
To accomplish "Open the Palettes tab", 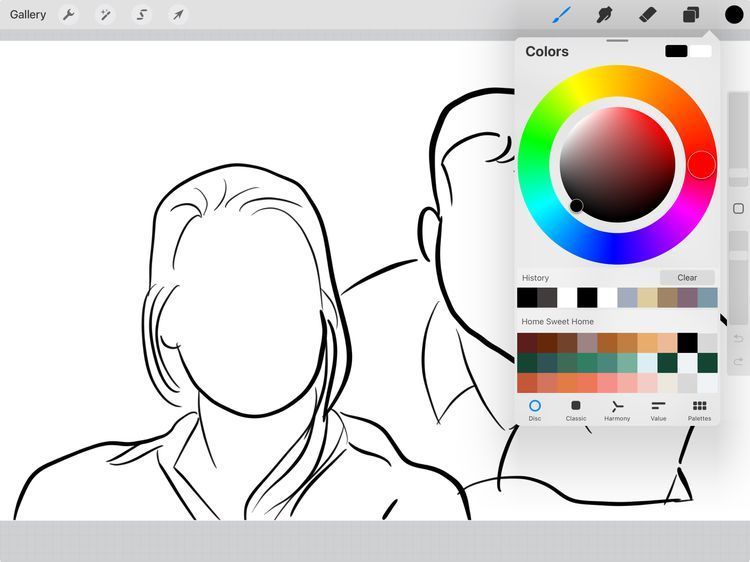I will pyautogui.click(x=699, y=410).
